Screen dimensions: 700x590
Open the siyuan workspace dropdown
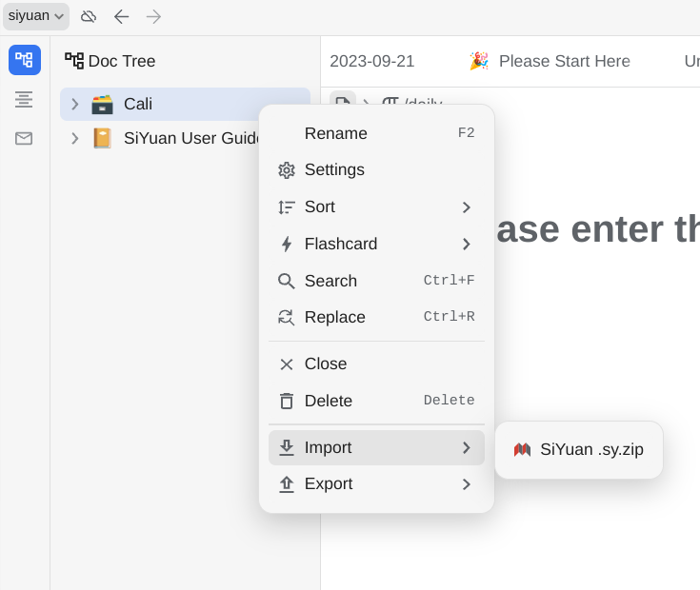point(36,16)
